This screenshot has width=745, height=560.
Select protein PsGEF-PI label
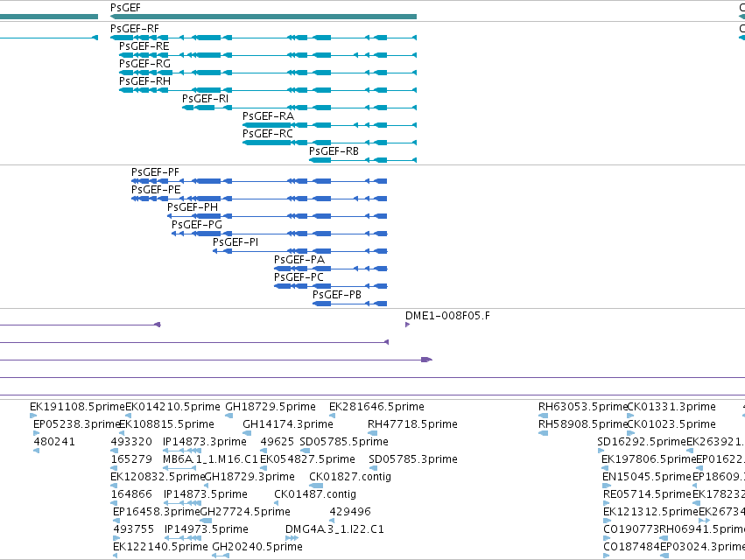click(x=235, y=242)
